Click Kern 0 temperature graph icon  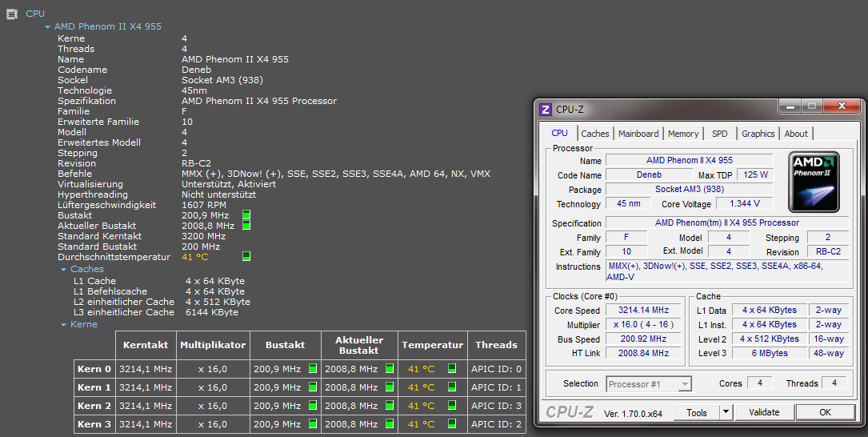coord(452,368)
